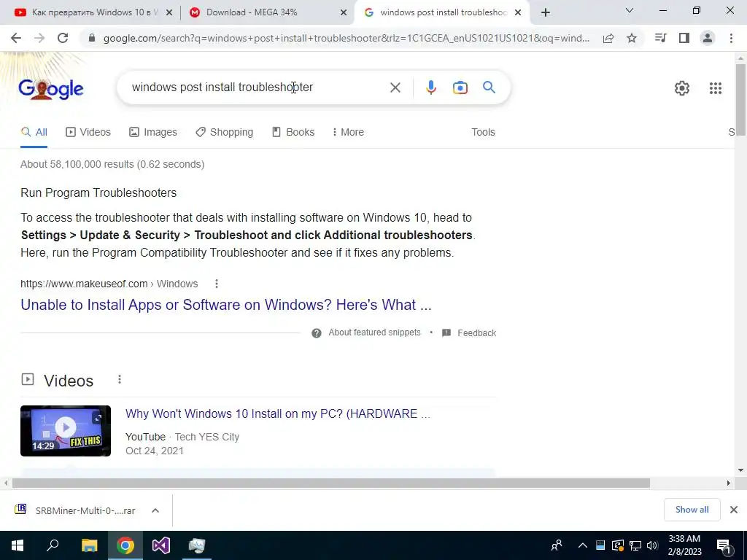This screenshot has width=747, height=560.
Task: Select the windows post install troubleshooter tab
Action: [x=441, y=12]
